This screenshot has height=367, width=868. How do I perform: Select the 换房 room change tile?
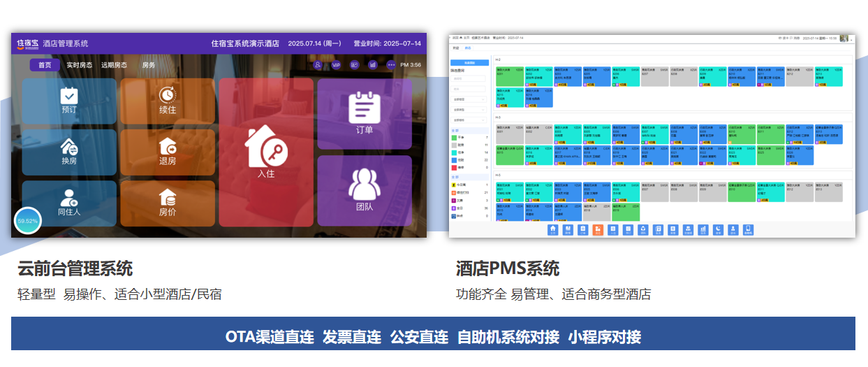coord(69,152)
